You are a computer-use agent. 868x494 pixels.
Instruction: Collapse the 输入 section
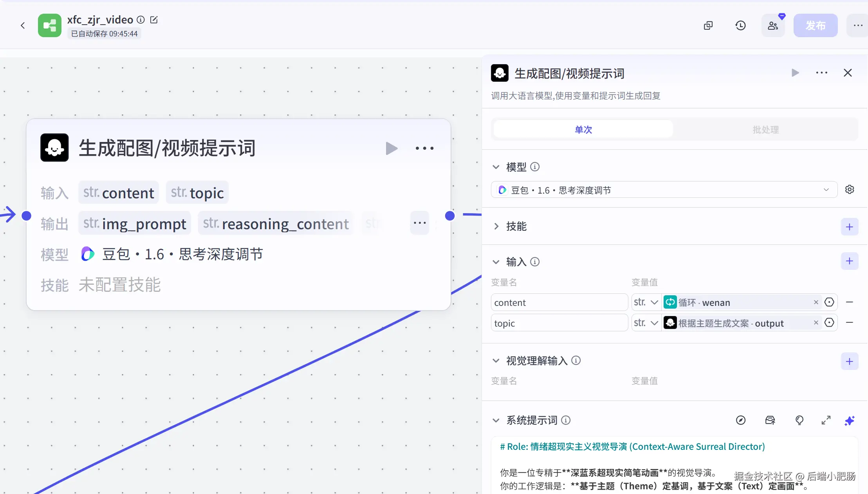(496, 262)
